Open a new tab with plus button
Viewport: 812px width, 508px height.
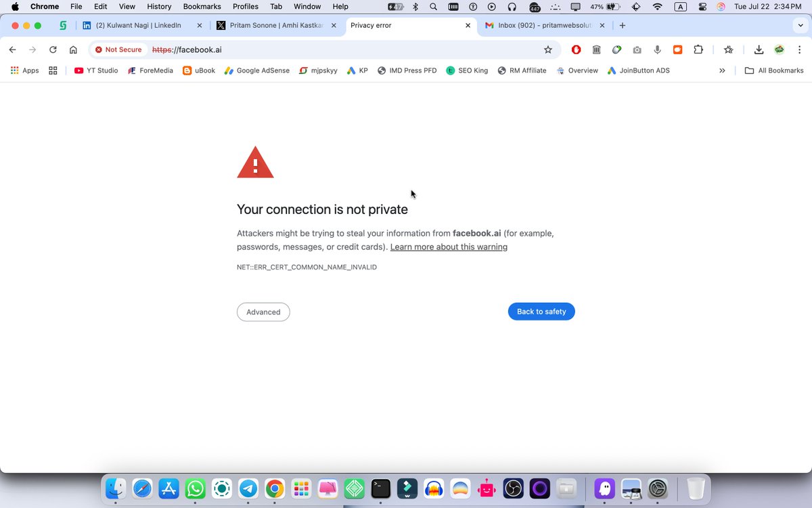[x=623, y=25]
